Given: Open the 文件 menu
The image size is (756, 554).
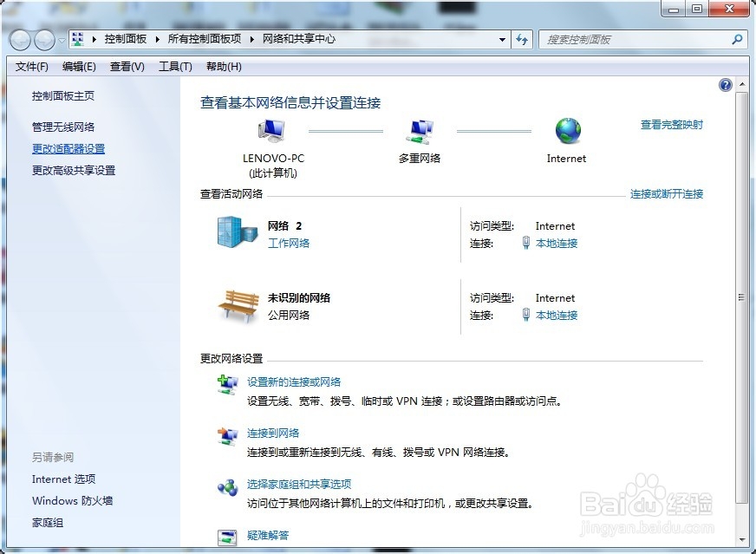Looking at the screenshot, I should [x=31, y=66].
